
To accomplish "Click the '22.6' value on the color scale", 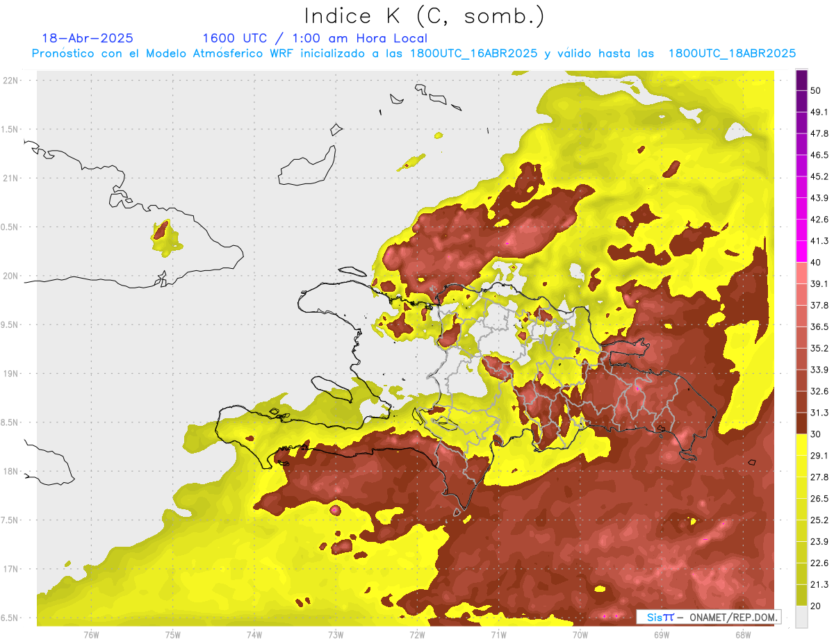I will coord(819,563).
